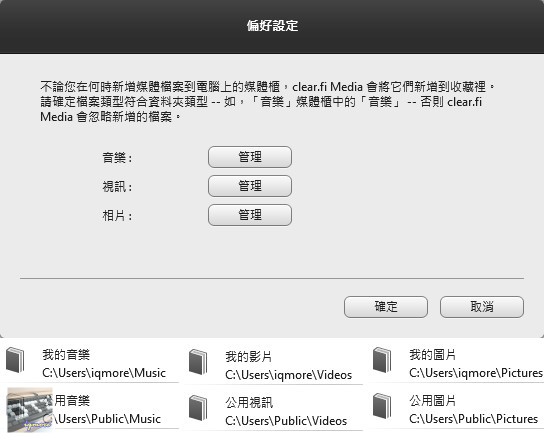This screenshot has width=544, height=440.
Task: Click 管理 button for 相片
Action: 250,215
